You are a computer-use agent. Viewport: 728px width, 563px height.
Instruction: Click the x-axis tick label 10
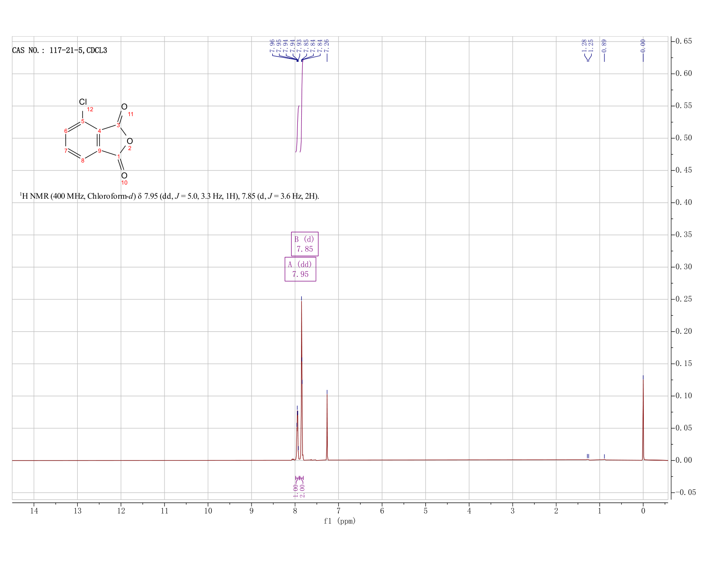(208, 511)
